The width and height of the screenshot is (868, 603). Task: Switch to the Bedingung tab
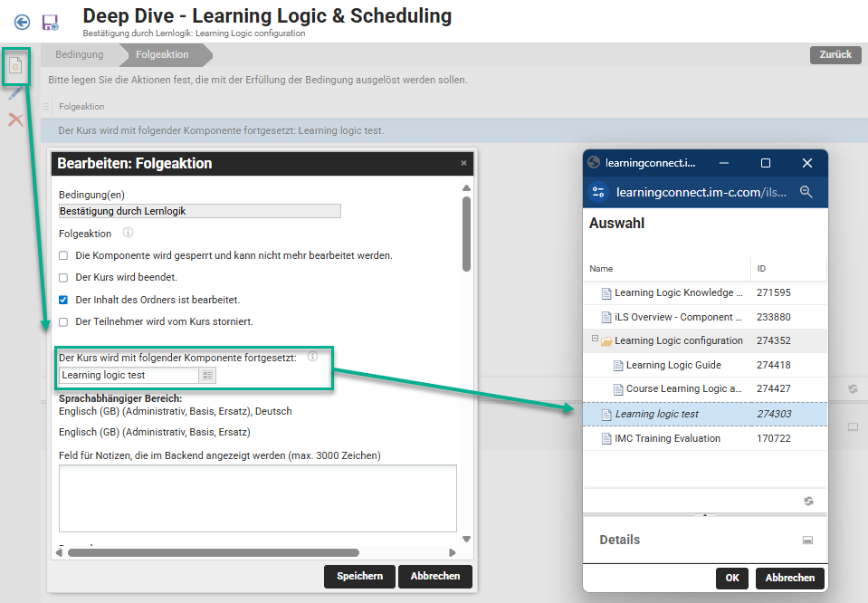point(80,54)
